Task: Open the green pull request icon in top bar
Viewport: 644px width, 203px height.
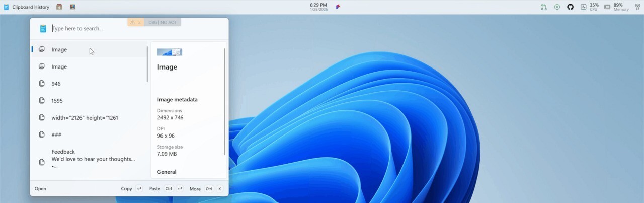Action: pos(544,7)
